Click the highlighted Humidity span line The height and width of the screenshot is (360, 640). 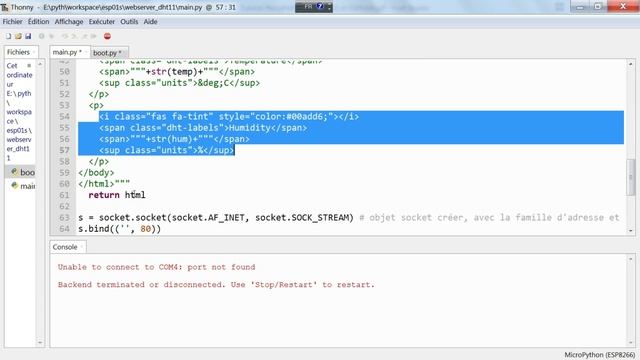pyautogui.click(x=203, y=128)
